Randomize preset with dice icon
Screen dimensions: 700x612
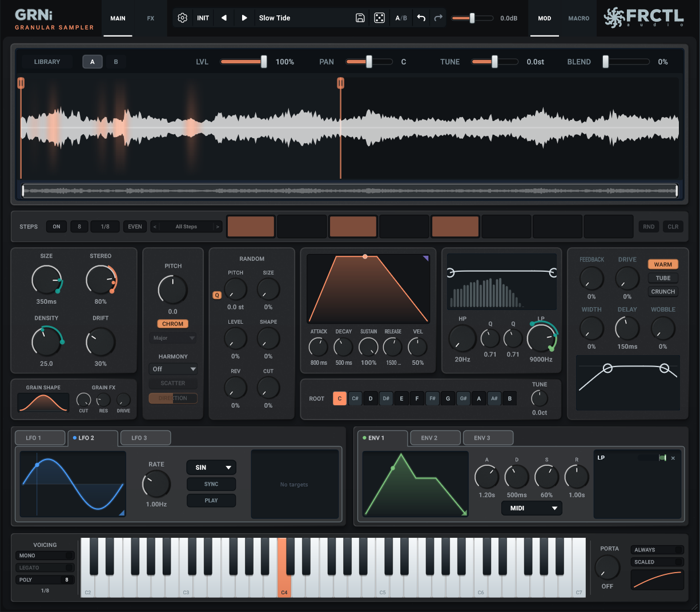pos(379,18)
